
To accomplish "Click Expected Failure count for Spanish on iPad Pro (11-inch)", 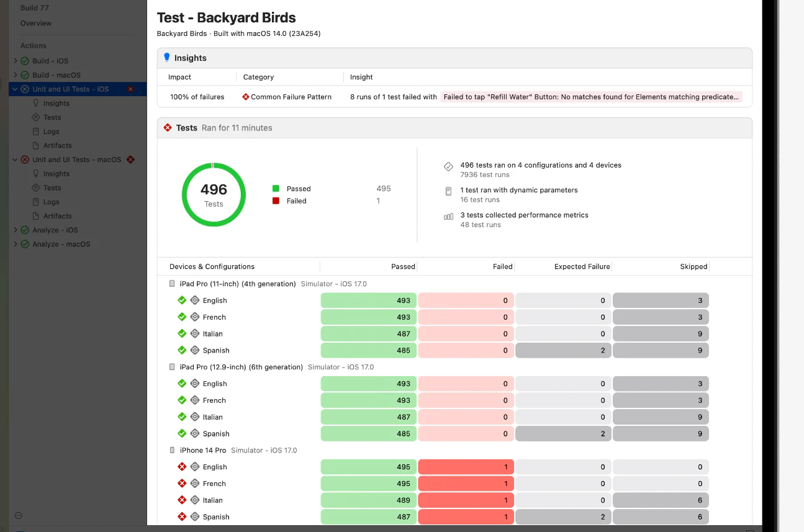I will tap(563, 350).
